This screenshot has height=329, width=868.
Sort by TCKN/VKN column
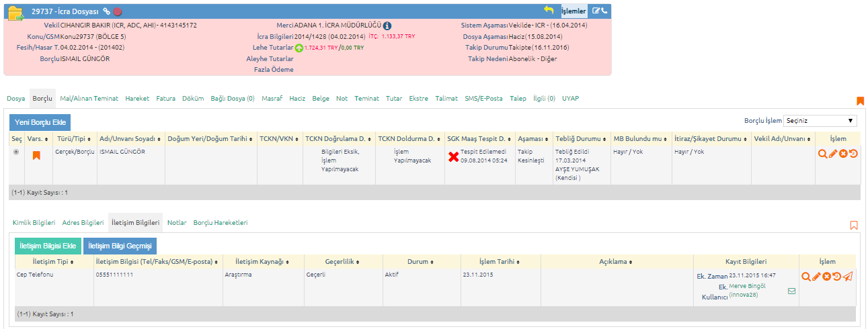point(279,138)
